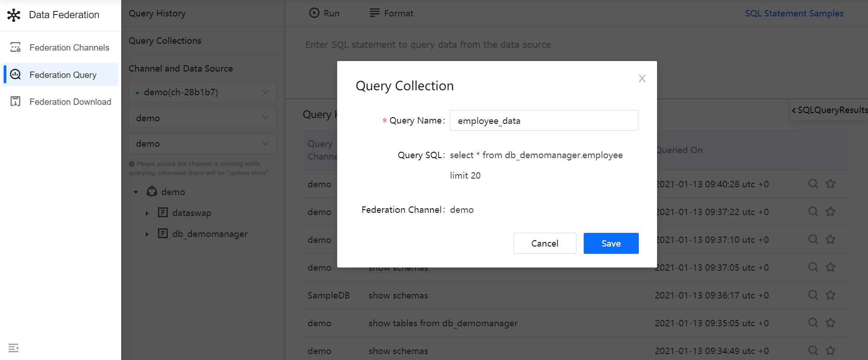Open the demo(ch-28b1b7) channel dropdown

(202, 92)
